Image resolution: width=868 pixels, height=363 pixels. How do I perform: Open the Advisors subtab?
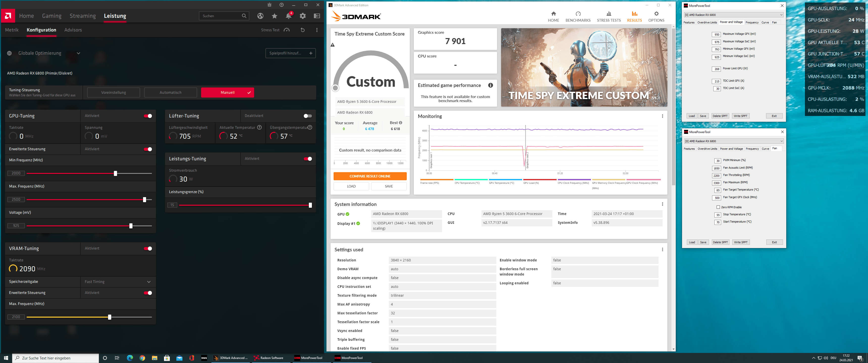pyautogui.click(x=73, y=30)
